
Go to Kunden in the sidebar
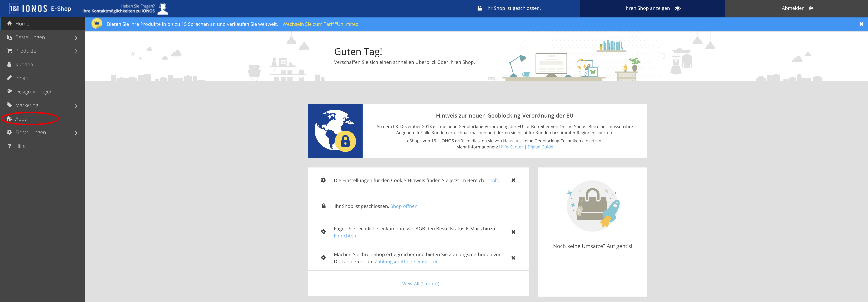point(42,64)
